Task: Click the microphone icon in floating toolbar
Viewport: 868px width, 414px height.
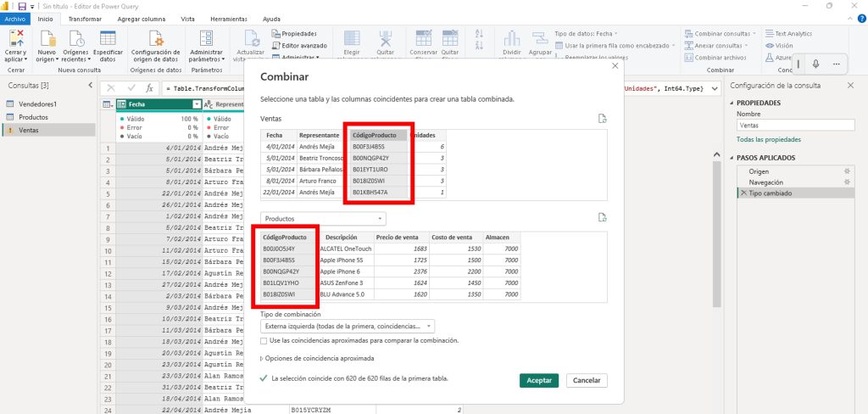Action: click(815, 64)
